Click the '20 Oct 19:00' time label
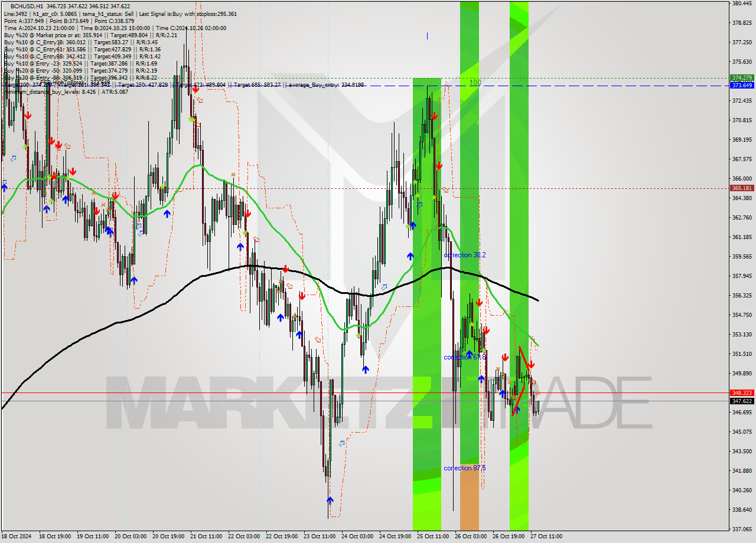 169,537
